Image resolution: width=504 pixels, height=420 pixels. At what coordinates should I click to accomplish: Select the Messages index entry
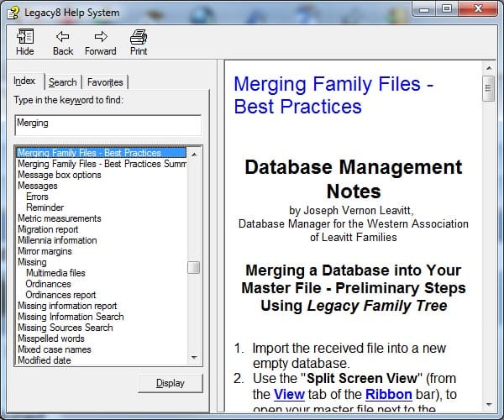(x=38, y=186)
